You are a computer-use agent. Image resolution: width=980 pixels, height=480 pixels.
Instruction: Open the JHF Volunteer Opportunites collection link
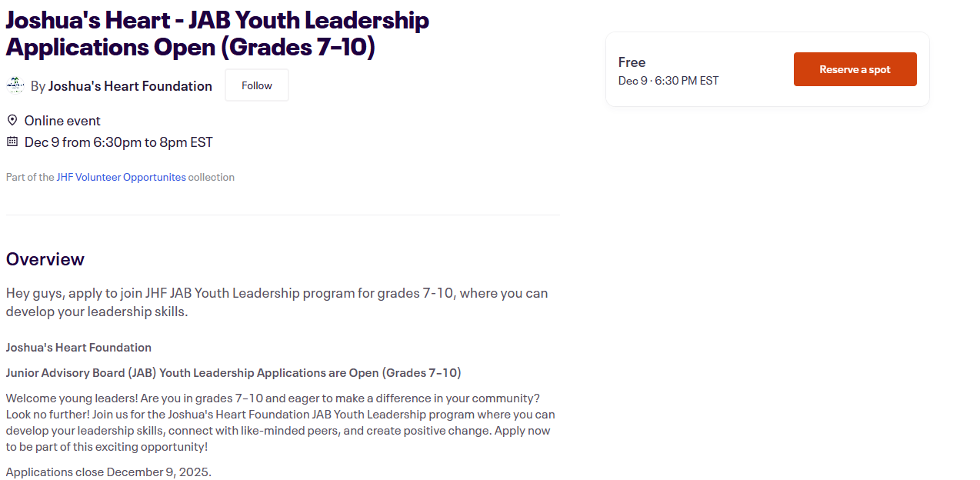[x=121, y=177]
